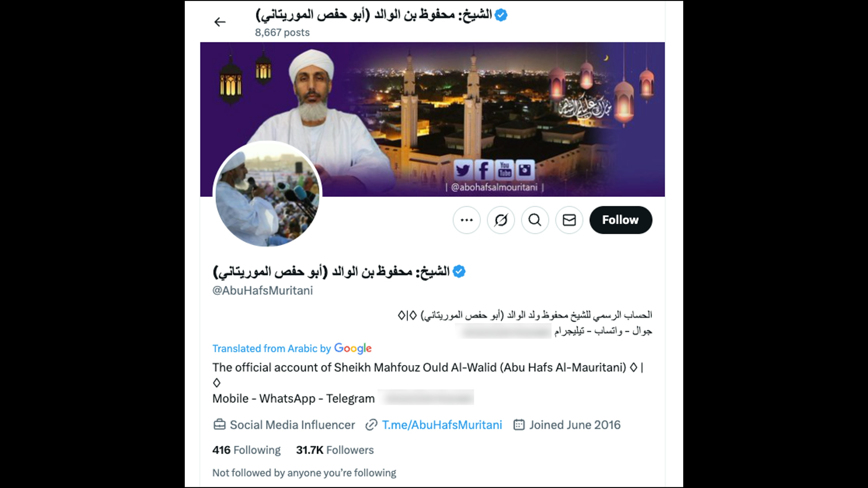This screenshot has height=488, width=868.
Task: Open the three-dots more options menu
Action: [467, 220]
